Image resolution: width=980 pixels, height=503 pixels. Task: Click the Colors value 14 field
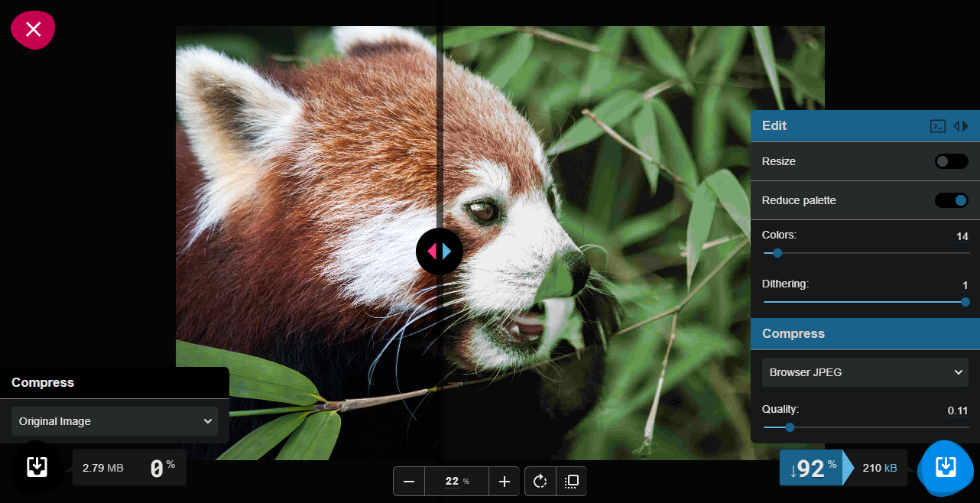(x=962, y=236)
